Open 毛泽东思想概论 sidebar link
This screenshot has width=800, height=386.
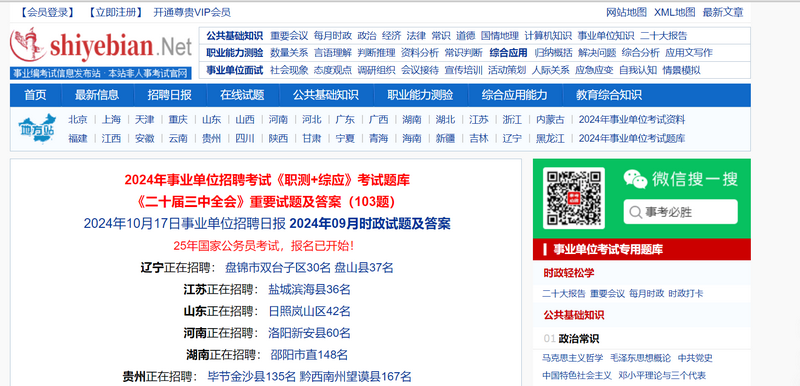(x=640, y=358)
